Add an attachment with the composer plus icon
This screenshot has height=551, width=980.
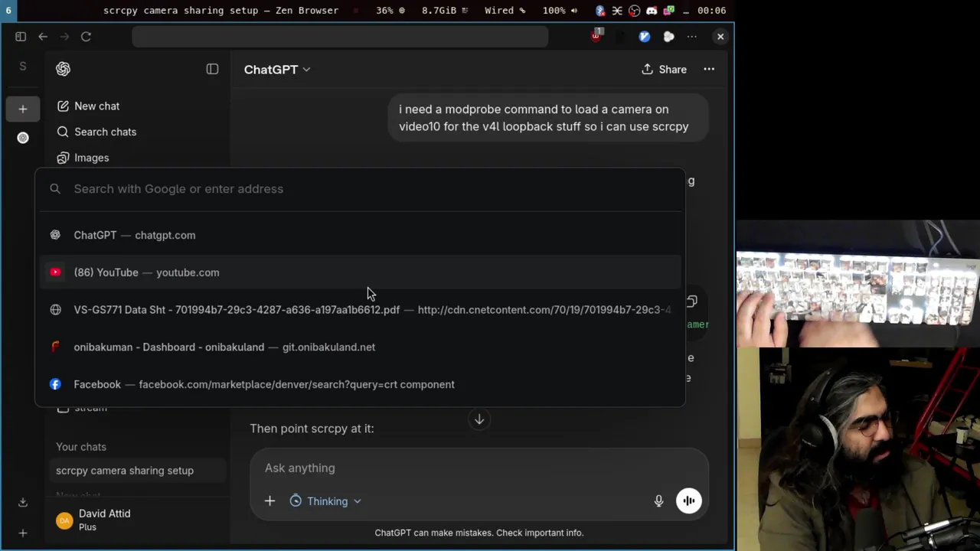tap(269, 501)
